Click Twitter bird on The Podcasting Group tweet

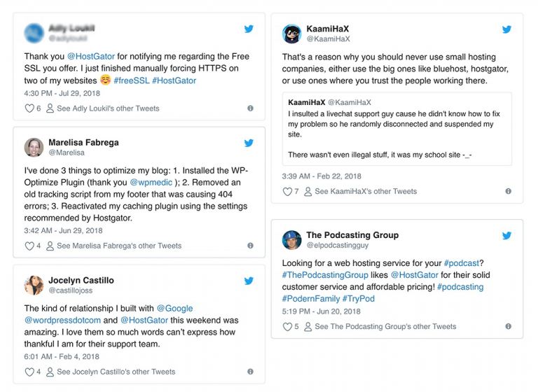506,236
